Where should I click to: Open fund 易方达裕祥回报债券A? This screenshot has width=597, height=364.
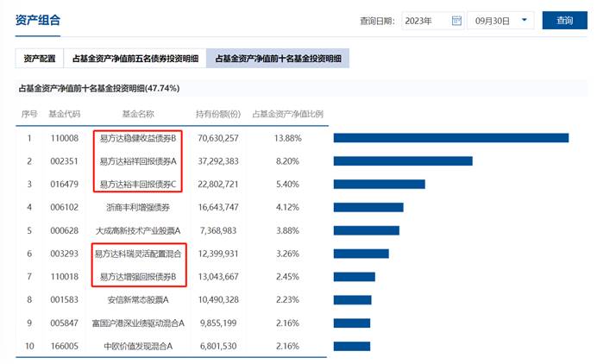[138, 161]
